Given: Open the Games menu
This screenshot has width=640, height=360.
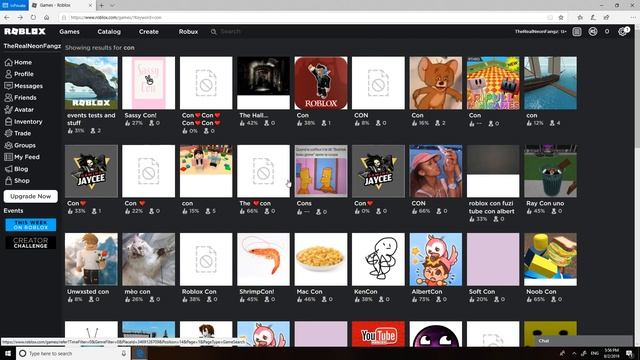Looking at the screenshot, I should click(x=69, y=31).
